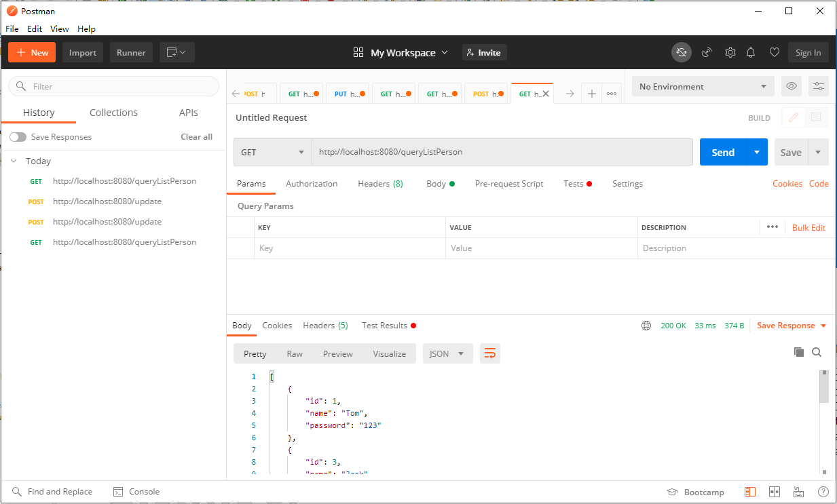Image resolution: width=837 pixels, height=504 pixels.
Task: Open the comments icon near BUILD
Action: (816, 117)
